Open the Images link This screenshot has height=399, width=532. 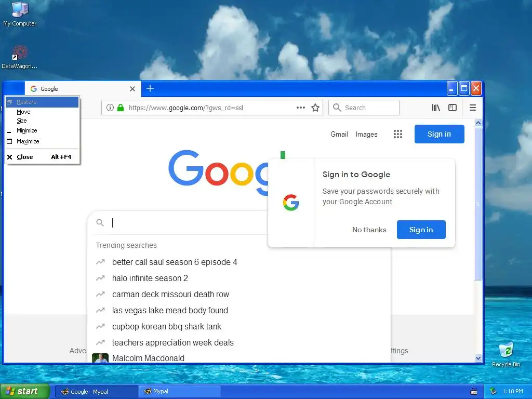point(366,135)
